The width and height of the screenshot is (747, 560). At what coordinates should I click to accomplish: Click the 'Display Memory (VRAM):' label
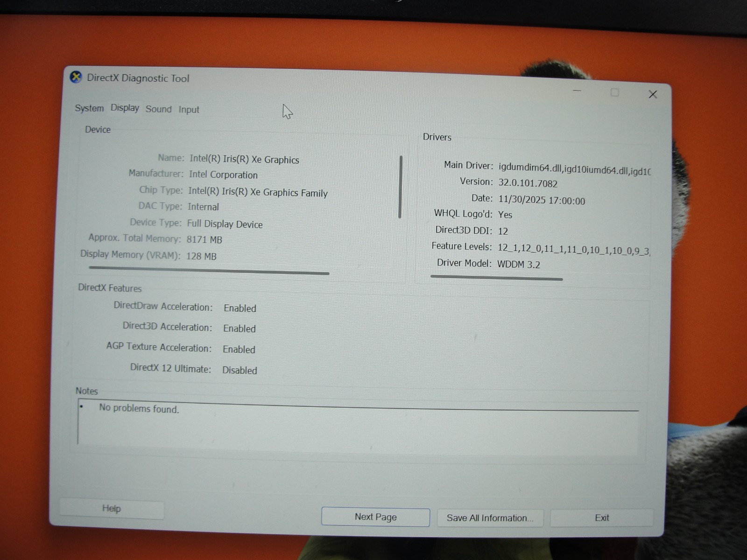[130, 254]
